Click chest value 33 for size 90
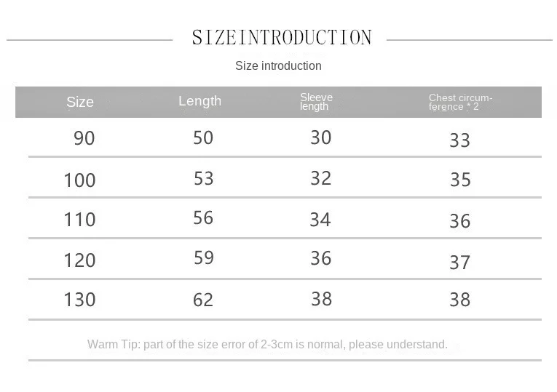 [459, 140]
